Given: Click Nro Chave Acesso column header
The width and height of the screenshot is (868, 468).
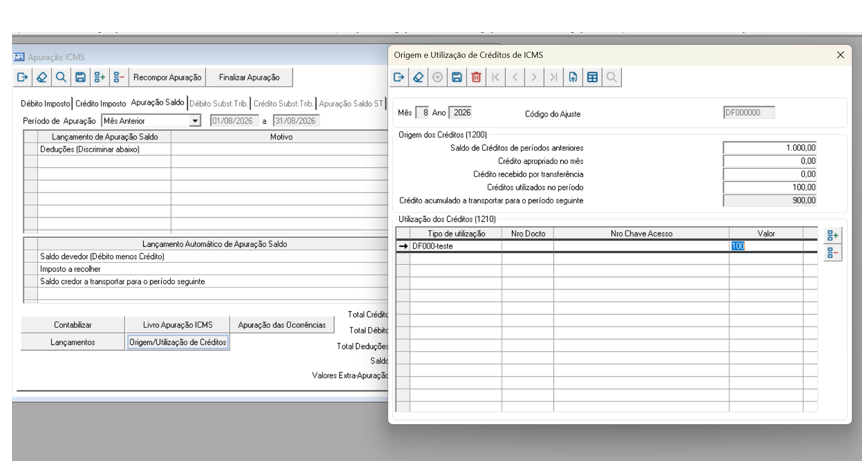Looking at the screenshot, I should 641,234.
